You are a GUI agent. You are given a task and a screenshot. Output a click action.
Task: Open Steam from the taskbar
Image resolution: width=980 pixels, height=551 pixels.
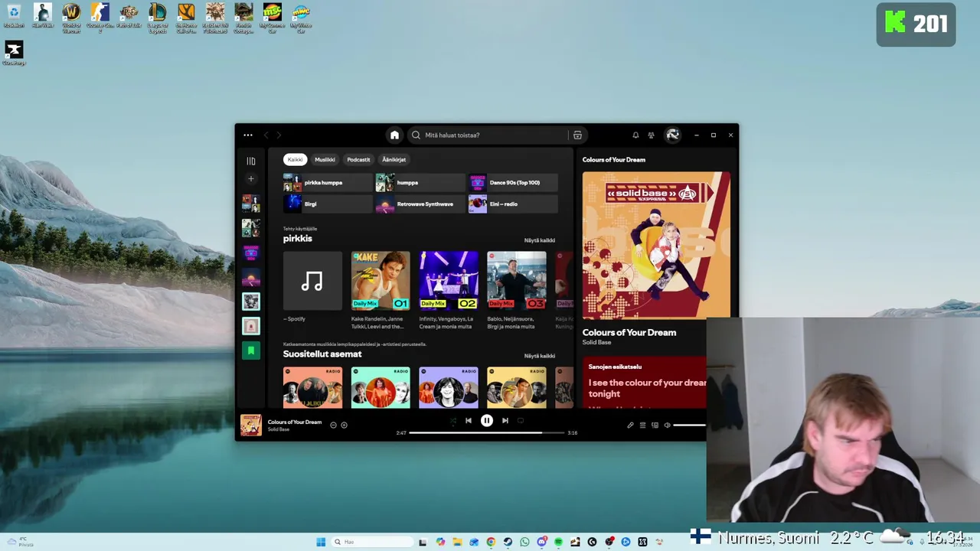508,542
